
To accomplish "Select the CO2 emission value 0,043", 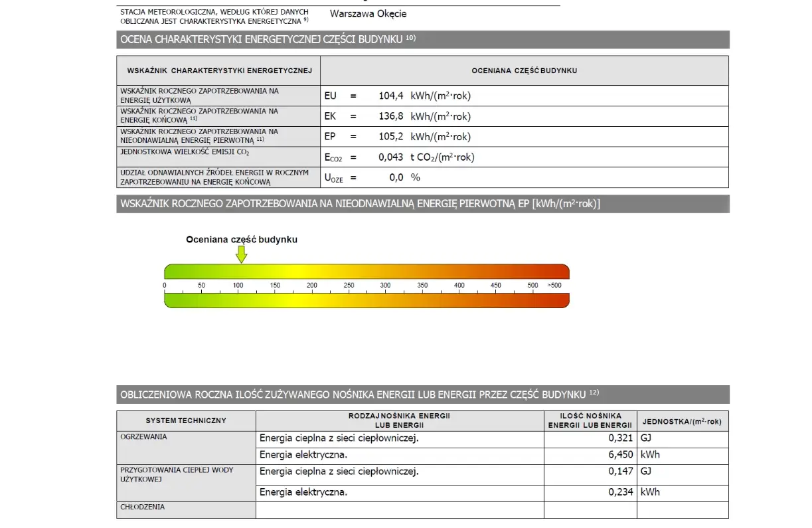I will tap(391, 157).
